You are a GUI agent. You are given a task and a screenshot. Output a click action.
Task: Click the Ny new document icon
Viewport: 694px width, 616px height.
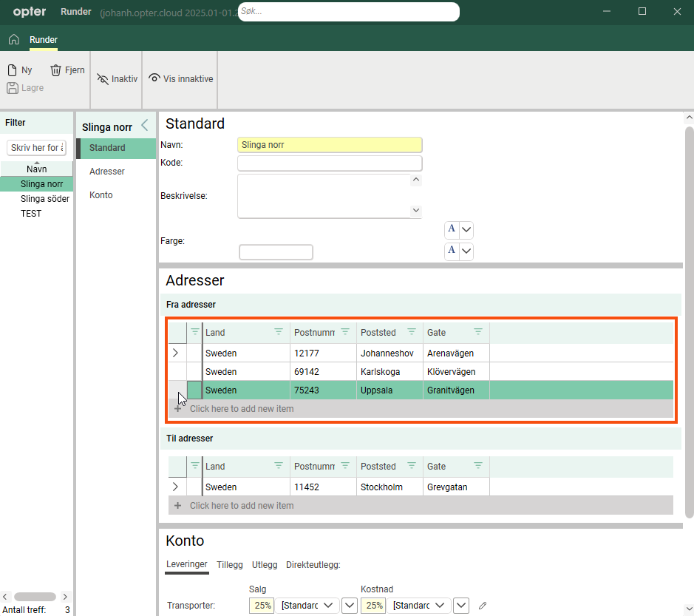(13, 70)
